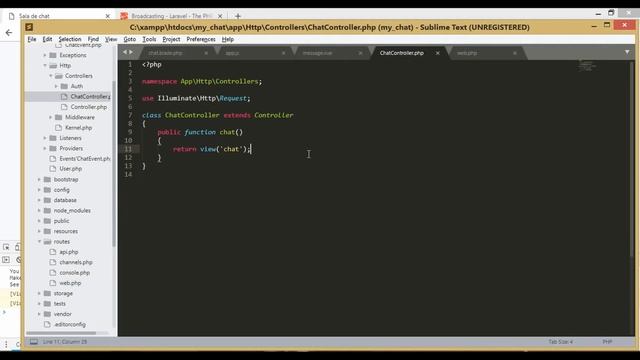
Task: Open the PHP syntax selector in status bar
Action: 607,342
